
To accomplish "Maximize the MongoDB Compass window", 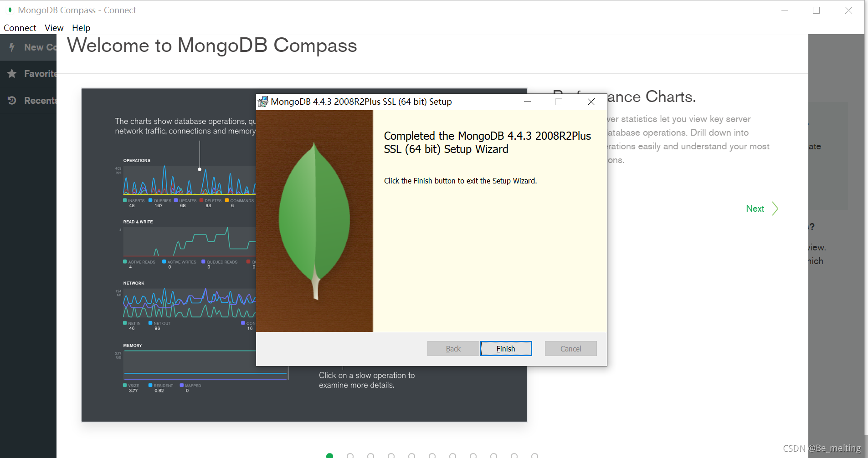I will tap(816, 10).
